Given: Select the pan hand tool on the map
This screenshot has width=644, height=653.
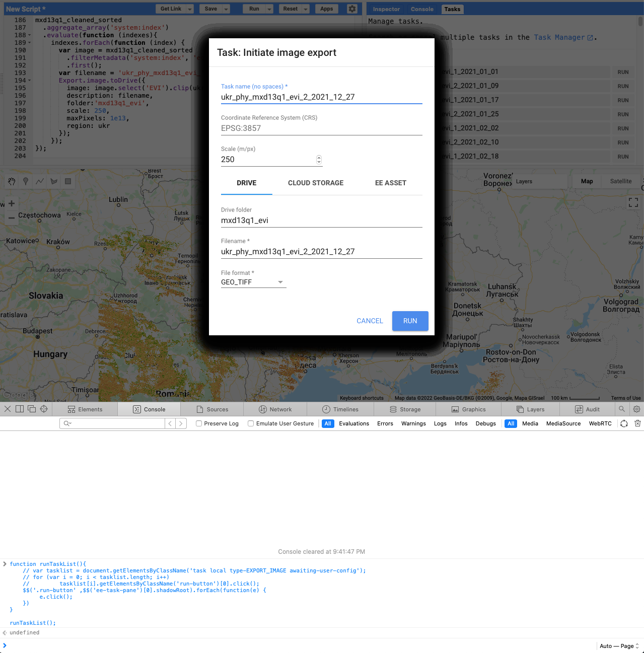Looking at the screenshot, I should click(11, 181).
